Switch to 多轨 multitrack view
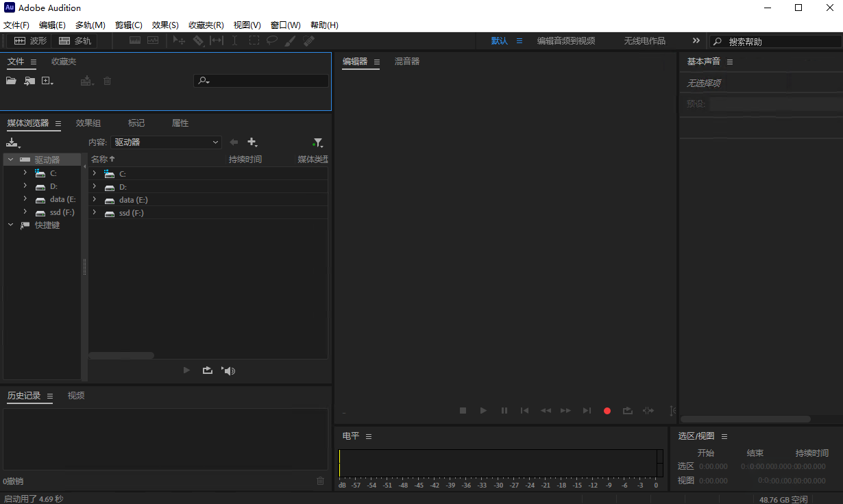843x504 pixels. pos(75,41)
